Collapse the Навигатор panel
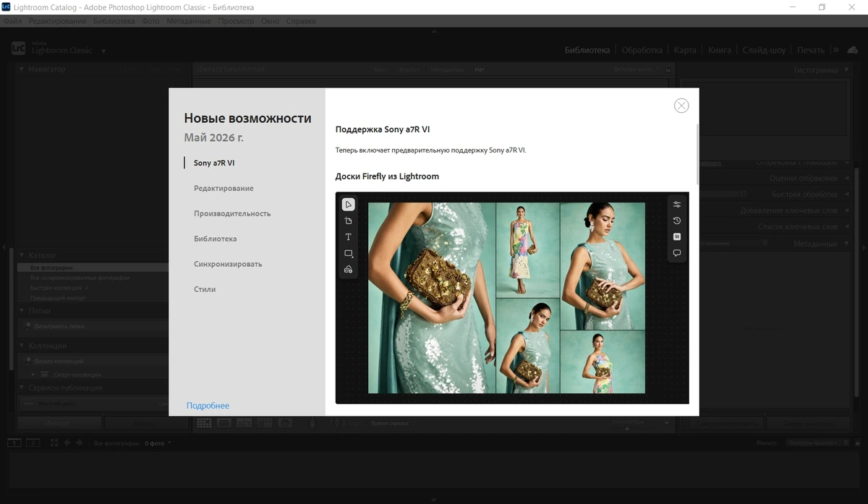 (x=22, y=69)
